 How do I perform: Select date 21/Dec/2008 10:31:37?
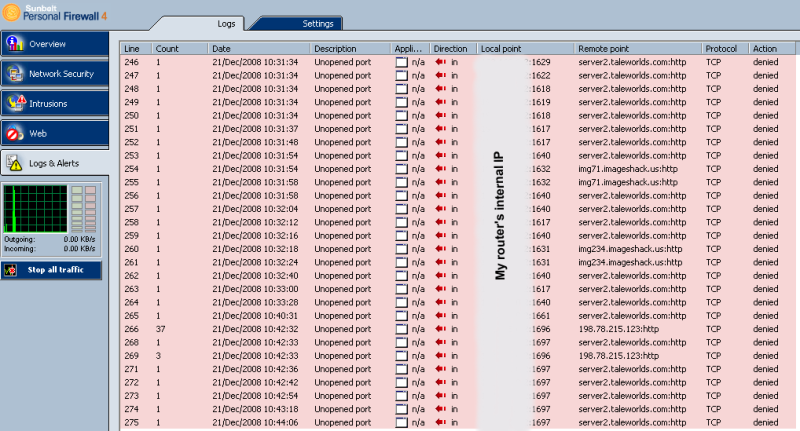tap(255, 129)
